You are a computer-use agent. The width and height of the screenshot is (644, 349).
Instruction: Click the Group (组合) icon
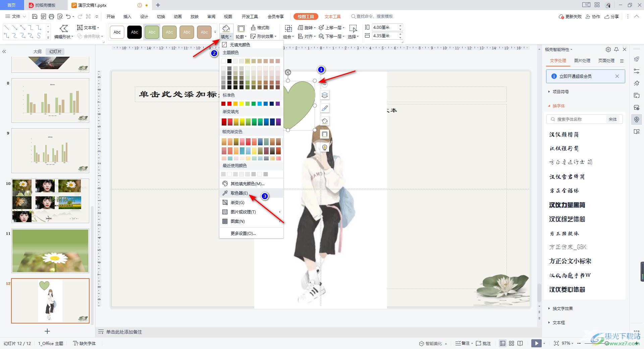(x=288, y=29)
